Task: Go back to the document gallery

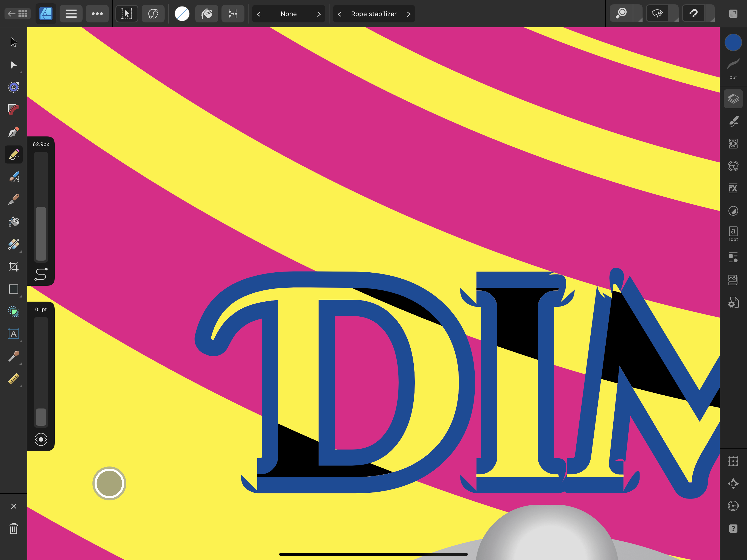Action: tap(17, 14)
